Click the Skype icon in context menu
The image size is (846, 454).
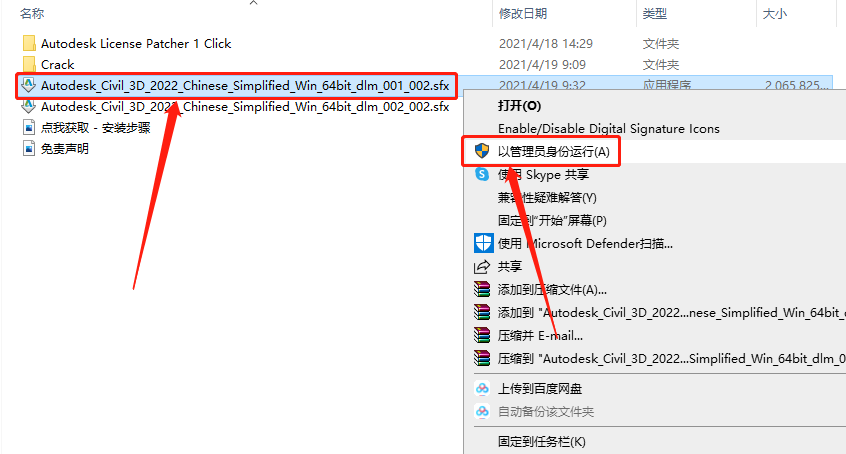click(482, 174)
